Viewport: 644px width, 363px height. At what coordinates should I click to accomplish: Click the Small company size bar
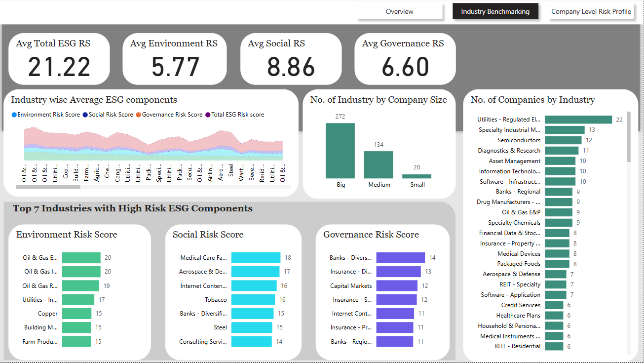(x=417, y=176)
